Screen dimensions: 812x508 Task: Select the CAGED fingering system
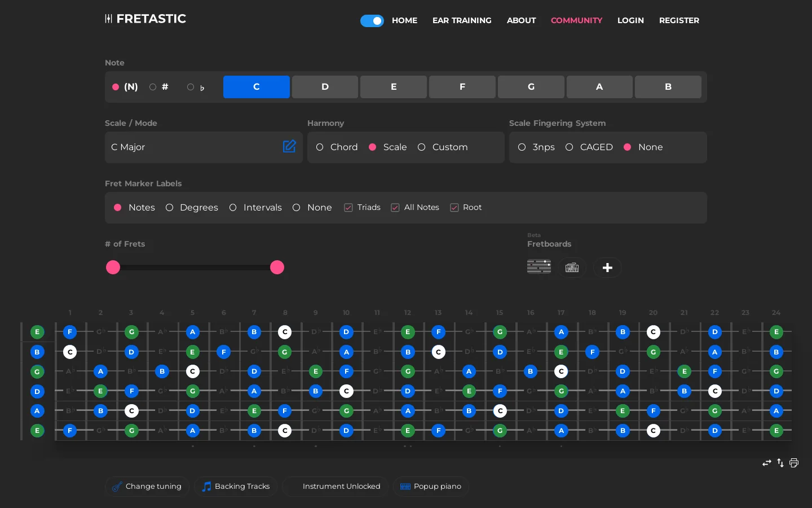click(569, 147)
